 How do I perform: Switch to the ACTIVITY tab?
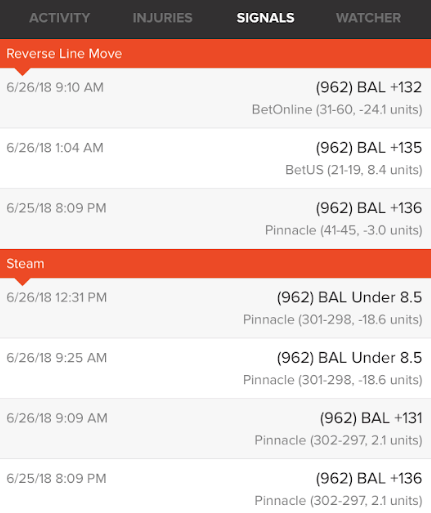coord(59,18)
